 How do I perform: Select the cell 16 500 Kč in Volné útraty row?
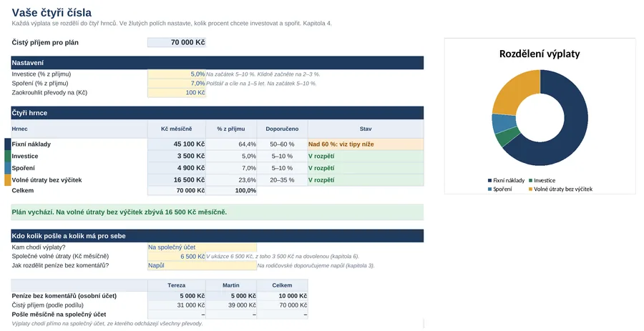pos(177,180)
